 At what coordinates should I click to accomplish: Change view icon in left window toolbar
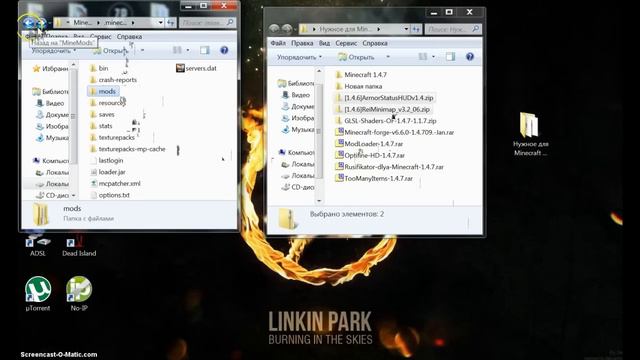pyautogui.click(x=177, y=50)
